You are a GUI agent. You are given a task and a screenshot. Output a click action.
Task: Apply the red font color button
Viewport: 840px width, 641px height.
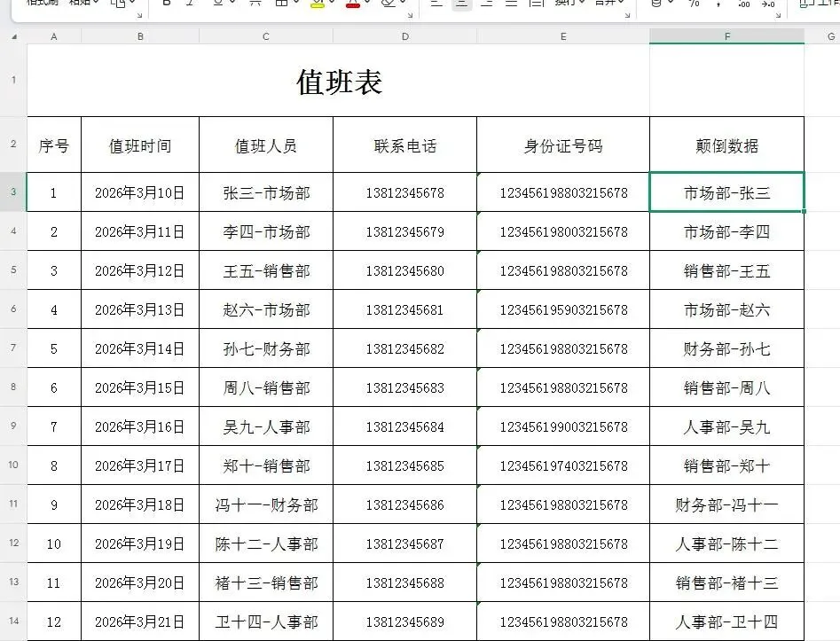pyautogui.click(x=353, y=4)
